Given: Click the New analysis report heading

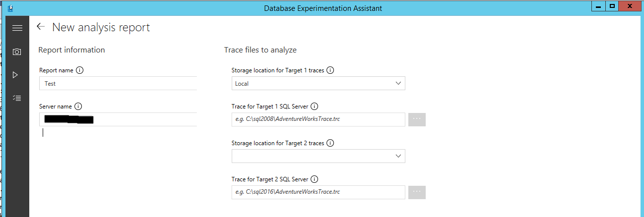Looking at the screenshot, I should coord(101,27).
